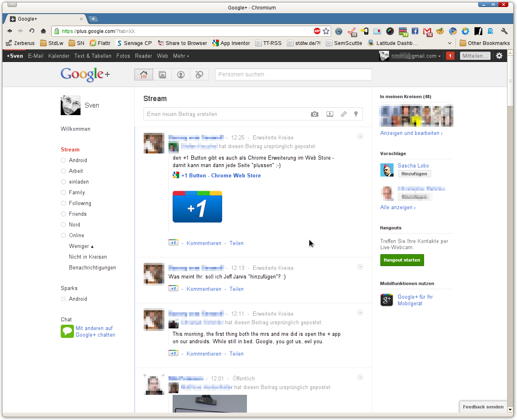Open the Chromium wrench menu

504,31
